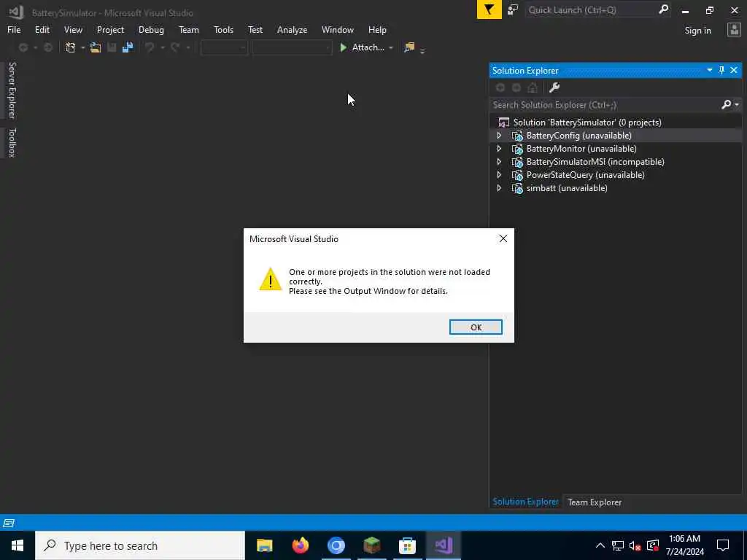Expand the BatterySimulatorMSI project node
Viewport: 747px width, 560px height.
(x=499, y=162)
